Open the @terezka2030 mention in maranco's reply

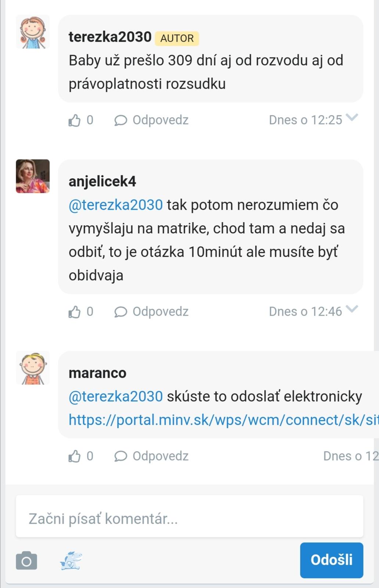coord(115,396)
